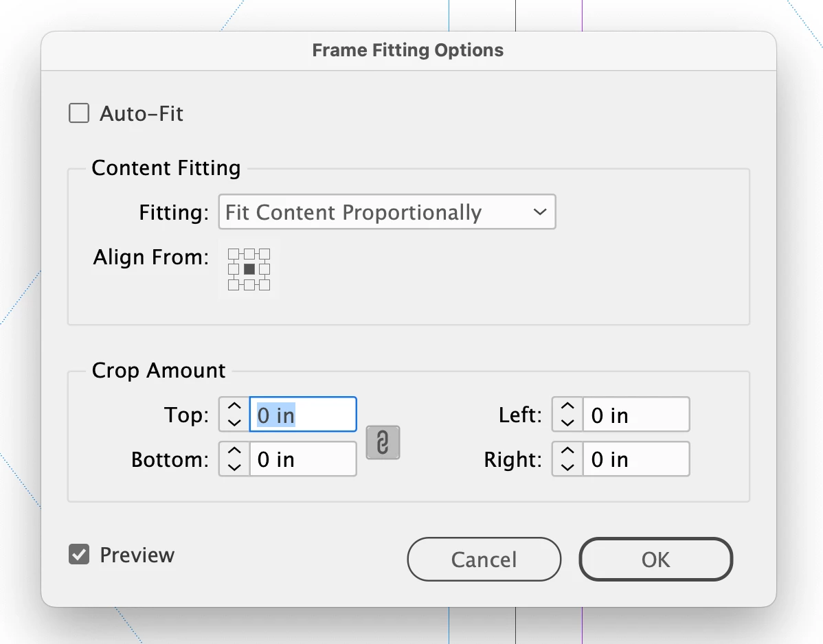Select bottom-center Align From reference point
Viewport: 823px width, 644px height.
pos(249,285)
